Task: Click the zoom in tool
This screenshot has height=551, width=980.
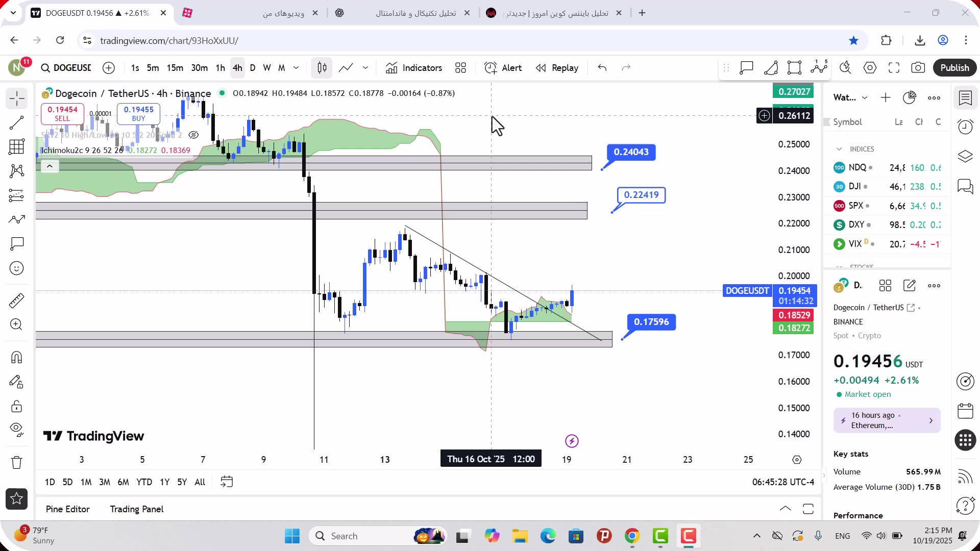Action: [16, 324]
